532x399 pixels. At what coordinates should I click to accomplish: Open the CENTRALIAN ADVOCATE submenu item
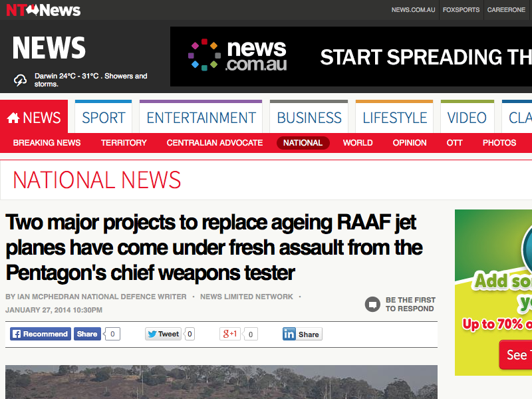click(214, 143)
